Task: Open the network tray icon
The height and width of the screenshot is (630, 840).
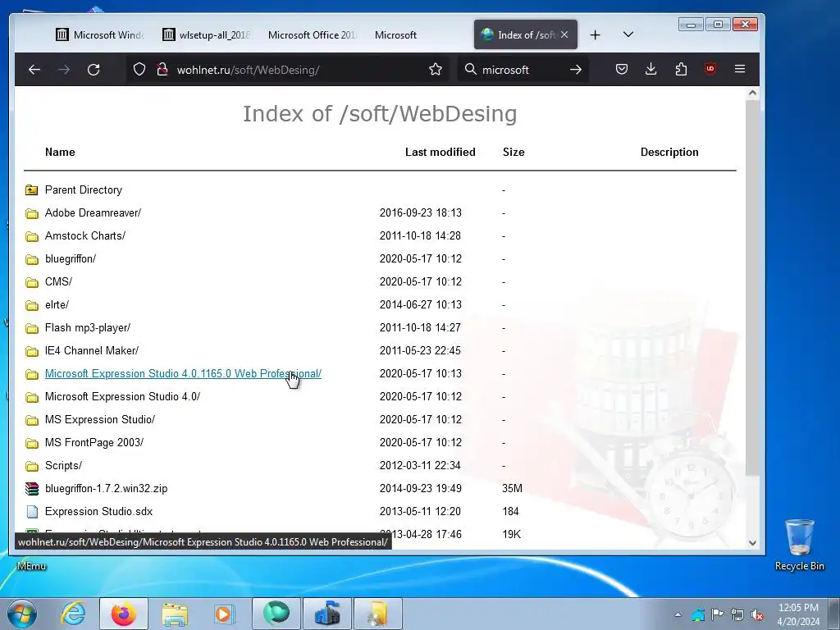Action: coord(737,614)
